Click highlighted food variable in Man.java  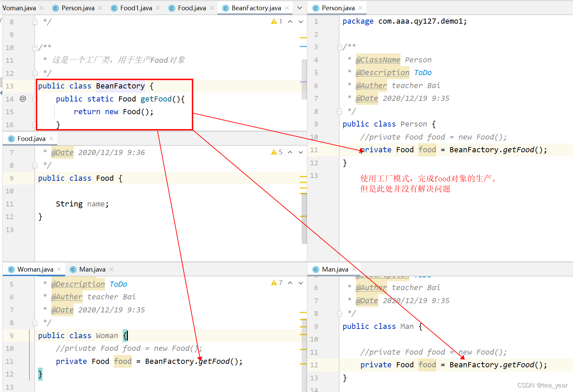(x=427, y=365)
